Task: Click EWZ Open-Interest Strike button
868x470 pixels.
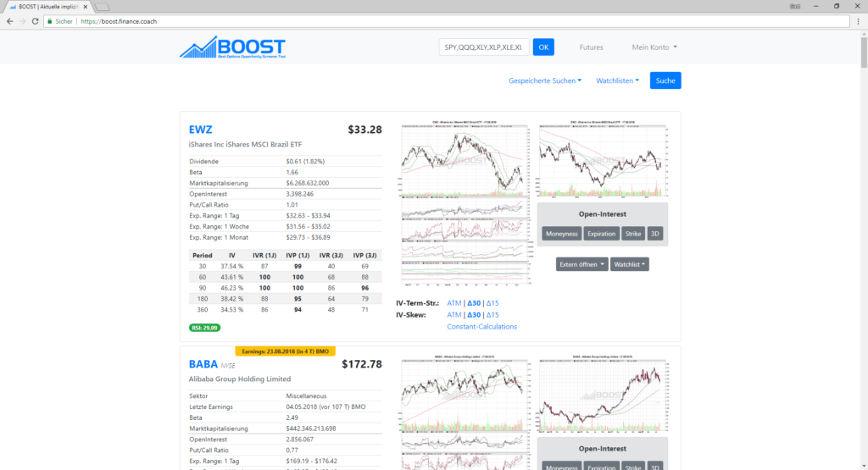Action: click(632, 234)
